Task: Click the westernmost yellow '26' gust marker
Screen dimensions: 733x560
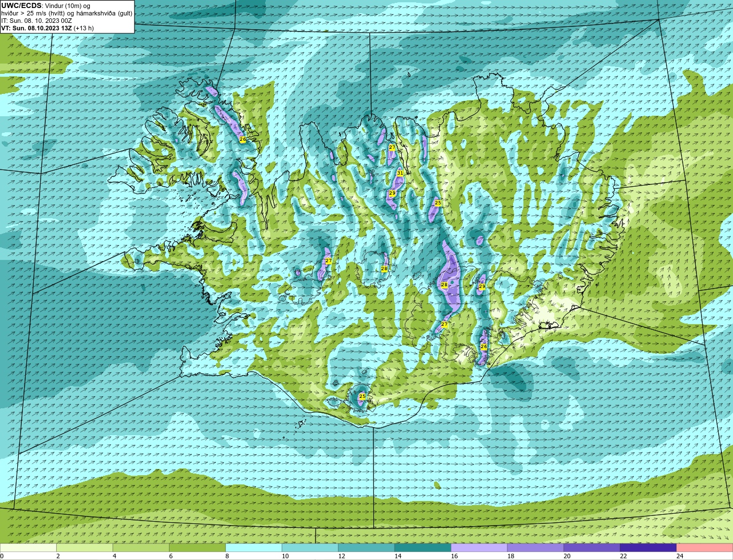Action: [x=242, y=139]
